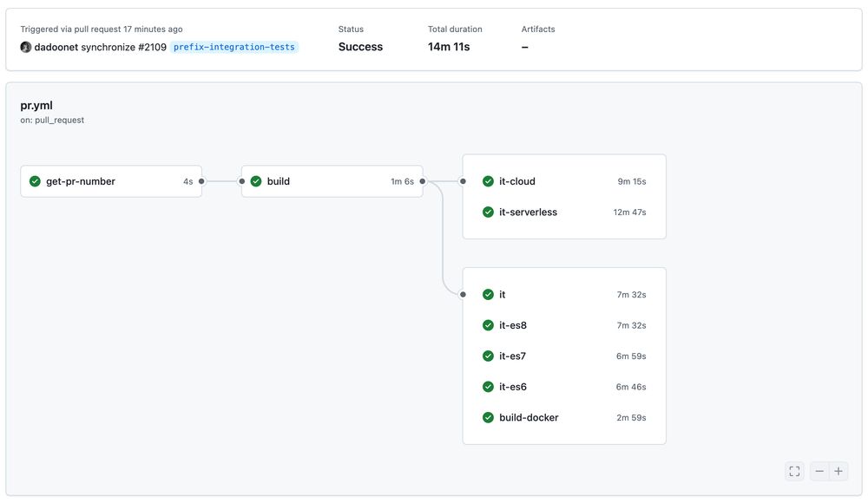Zoom in the workflow graph
Image resolution: width=868 pixels, height=503 pixels.
tap(838, 471)
